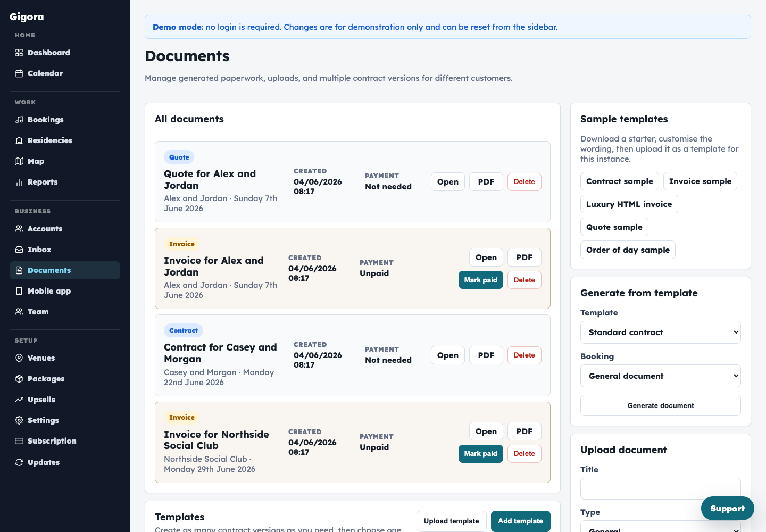
Task: Download the Quote sample template
Action: [614, 227]
